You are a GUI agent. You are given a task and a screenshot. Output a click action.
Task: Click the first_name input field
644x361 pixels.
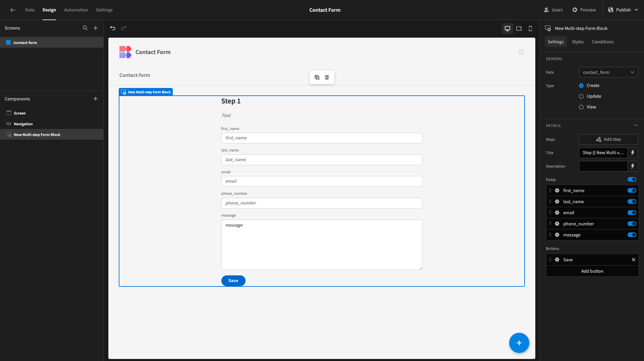point(322,138)
